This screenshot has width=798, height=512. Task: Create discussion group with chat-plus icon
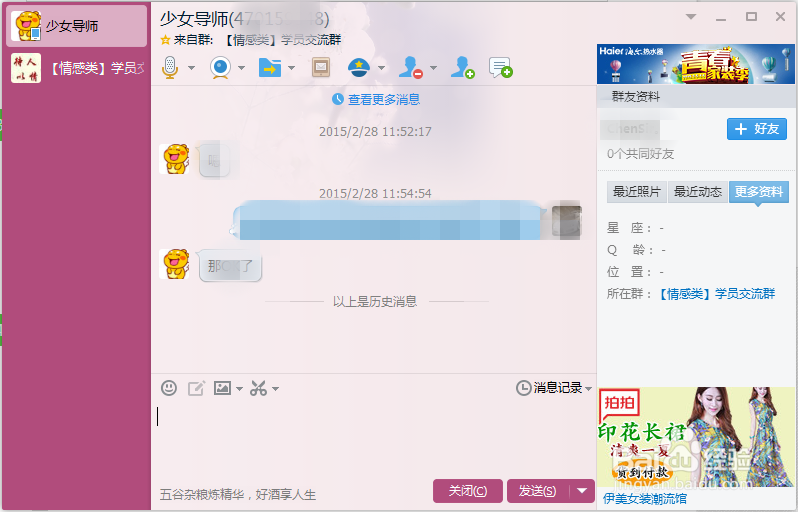500,68
